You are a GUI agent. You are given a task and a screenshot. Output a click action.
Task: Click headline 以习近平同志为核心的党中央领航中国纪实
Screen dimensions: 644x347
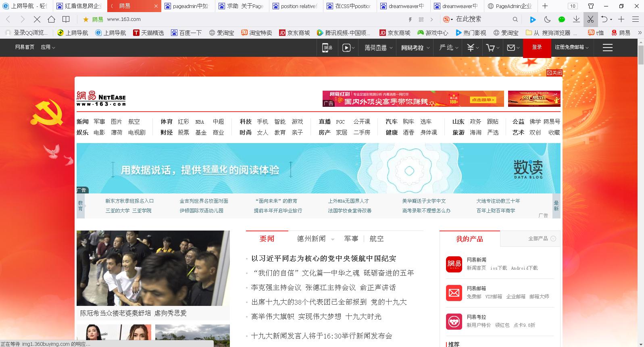[323, 258]
